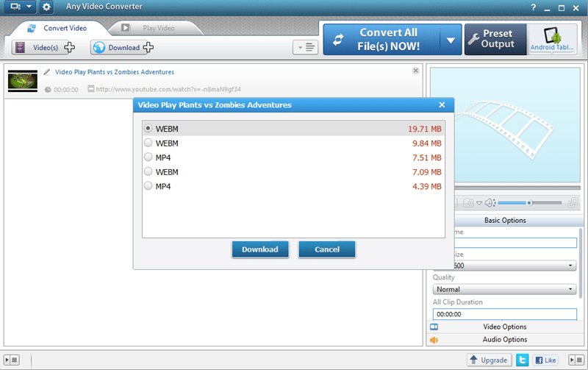Click the Preset Output wrench button
588x370 pixels.
coord(495,40)
